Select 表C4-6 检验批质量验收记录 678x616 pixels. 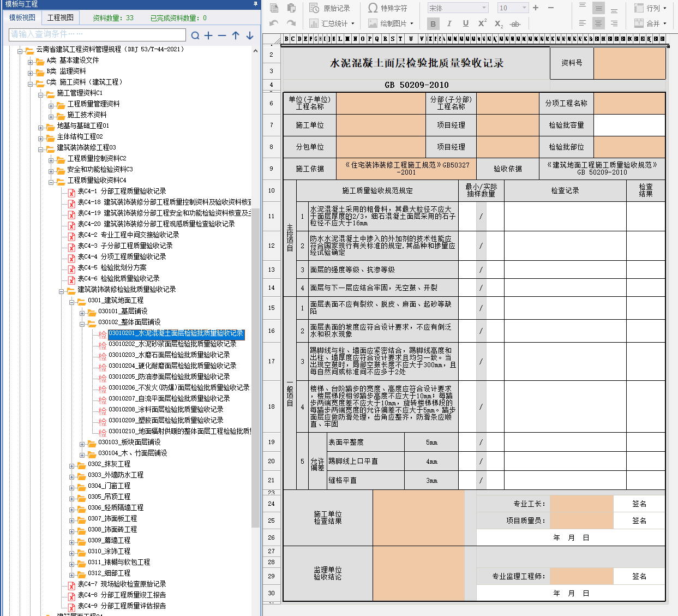tap(118, 278)
